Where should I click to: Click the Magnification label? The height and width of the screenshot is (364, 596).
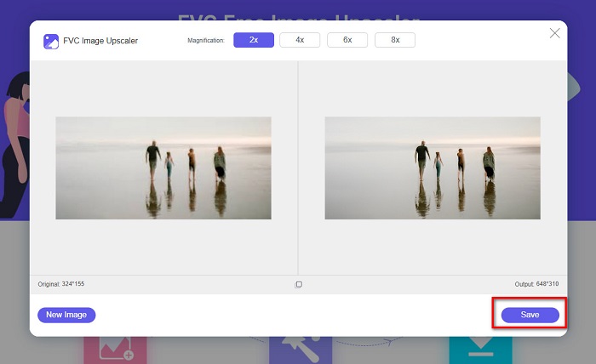[206, 40]
